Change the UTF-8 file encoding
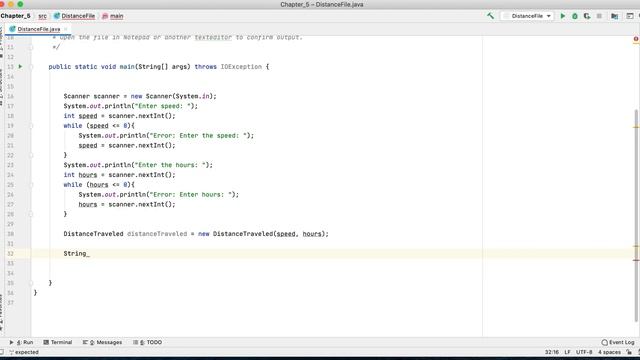 pyautogui.click(x=584, y=352)
